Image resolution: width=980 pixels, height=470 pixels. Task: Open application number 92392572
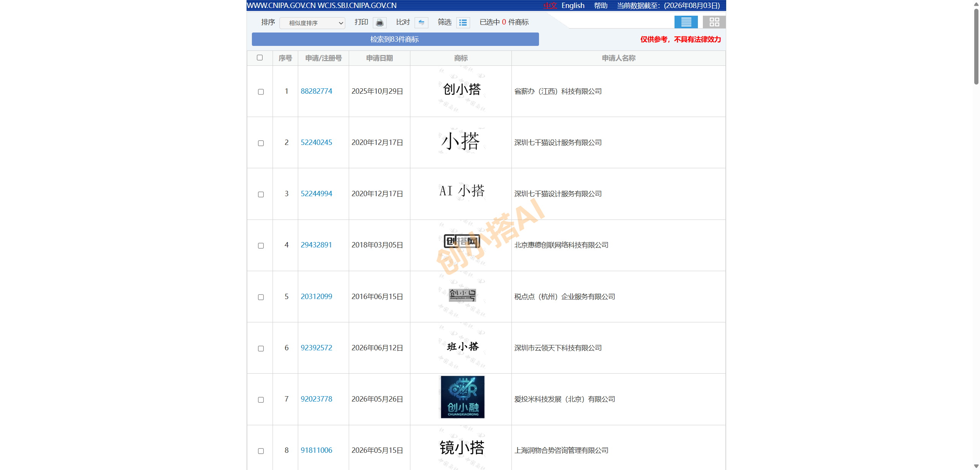(x=316, y=348)
